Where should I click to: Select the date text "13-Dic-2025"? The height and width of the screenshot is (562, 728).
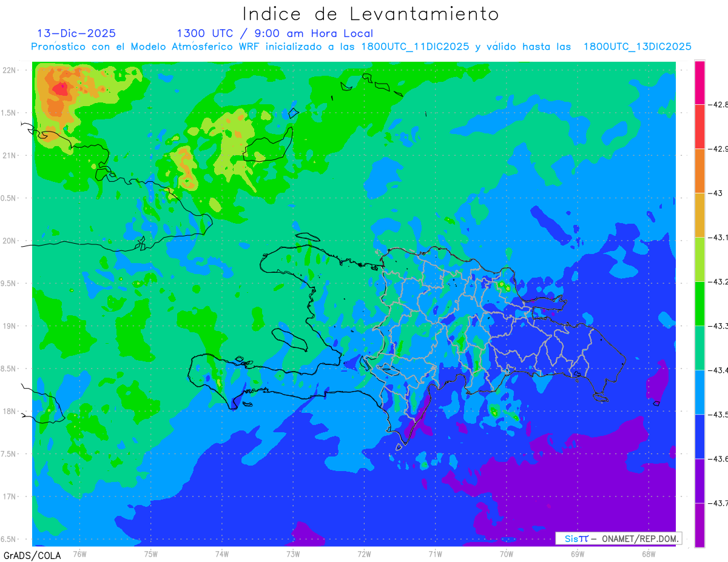point(76,33)
